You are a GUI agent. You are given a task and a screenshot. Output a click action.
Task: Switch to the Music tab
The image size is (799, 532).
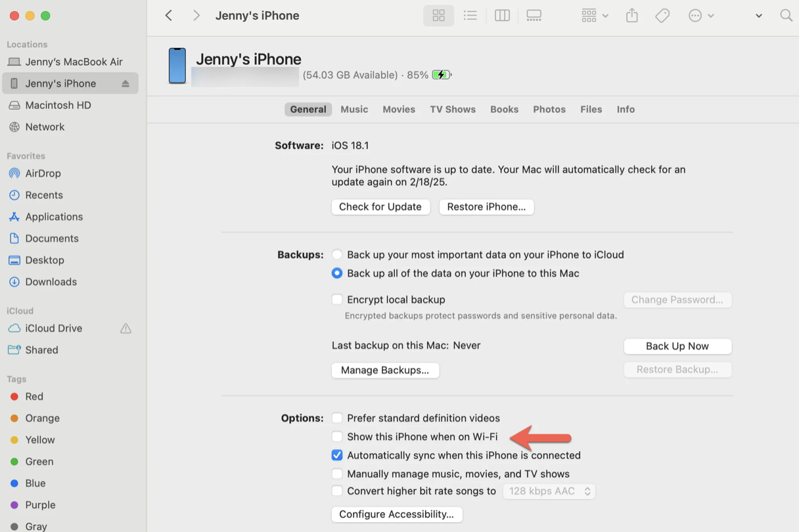tap(354, 109)
